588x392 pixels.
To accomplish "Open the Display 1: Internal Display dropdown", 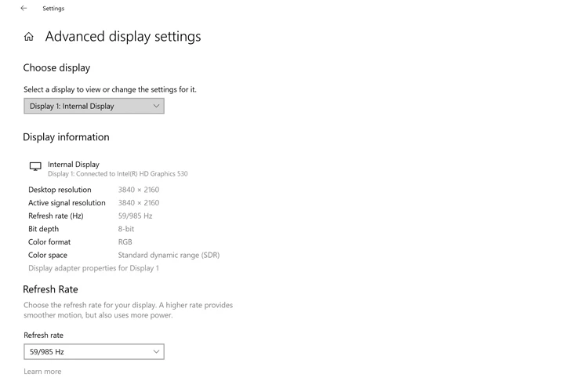I will click(x=94, y=106).
